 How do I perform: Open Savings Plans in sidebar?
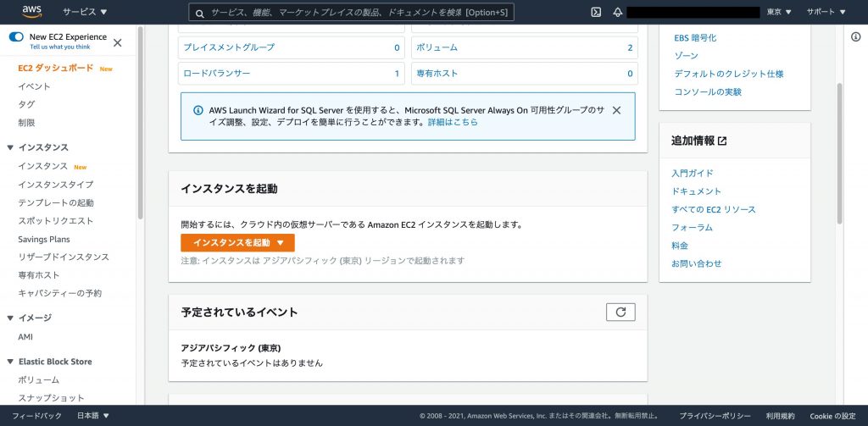pyautogui.click(x=44, y=240)
